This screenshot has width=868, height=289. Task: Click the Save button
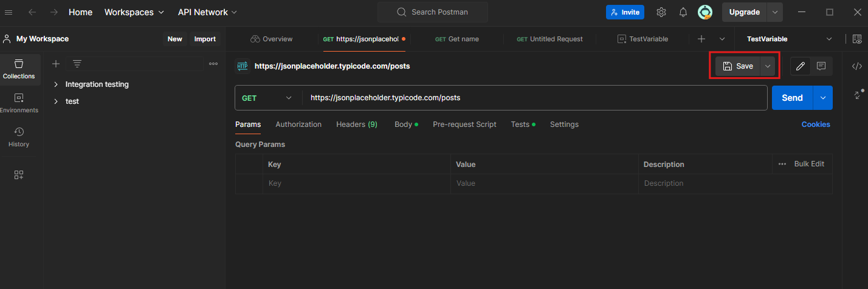738,66
